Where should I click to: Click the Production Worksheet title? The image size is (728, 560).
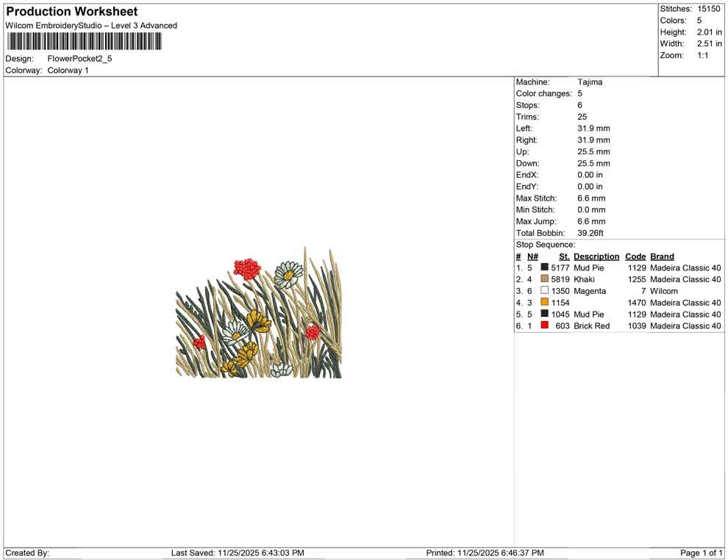(x=72, y=12)
